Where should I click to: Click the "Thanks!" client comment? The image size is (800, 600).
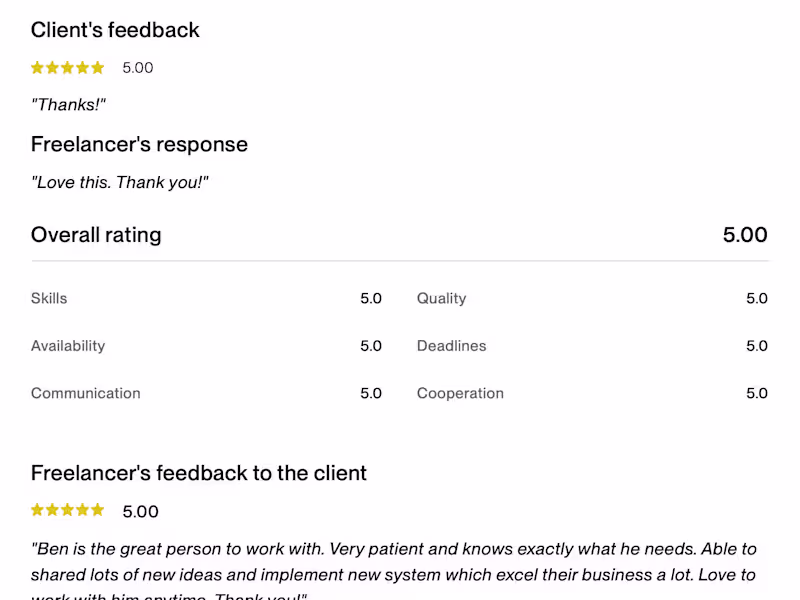pos(68,105)
